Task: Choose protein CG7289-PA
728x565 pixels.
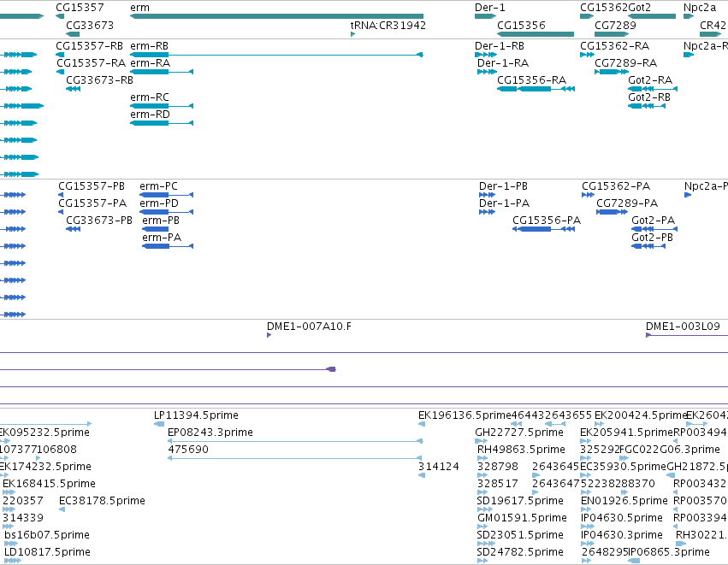Action: tap(627, 203)
